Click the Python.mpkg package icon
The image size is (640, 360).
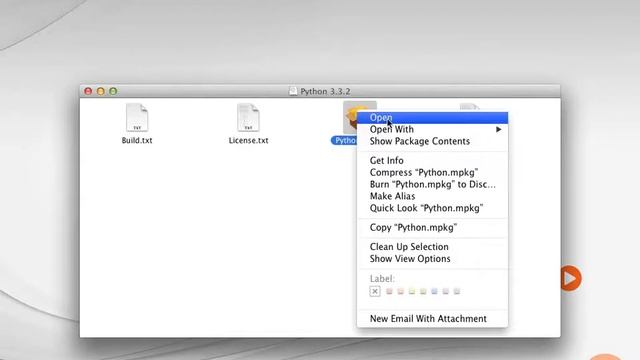click(x=350, y=118)
